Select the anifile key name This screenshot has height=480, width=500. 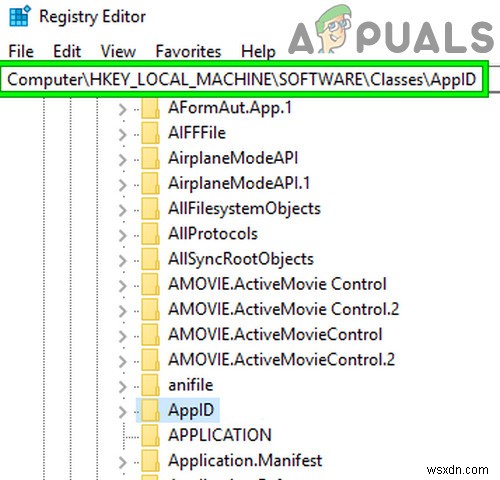pos(190,385)
